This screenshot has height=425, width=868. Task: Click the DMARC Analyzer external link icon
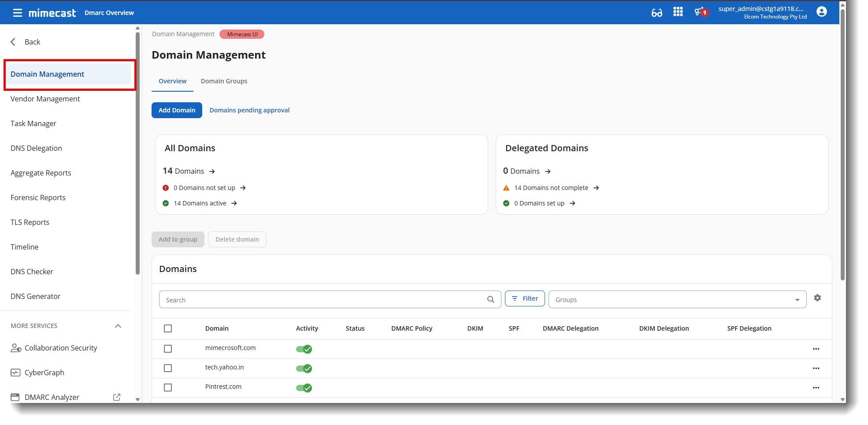117,397
